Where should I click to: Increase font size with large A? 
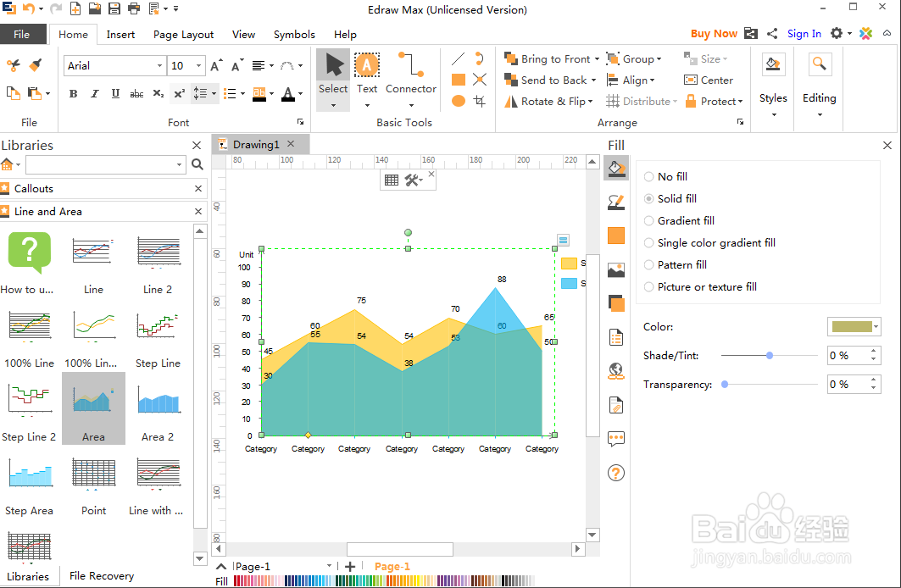(x=216, y=65)
